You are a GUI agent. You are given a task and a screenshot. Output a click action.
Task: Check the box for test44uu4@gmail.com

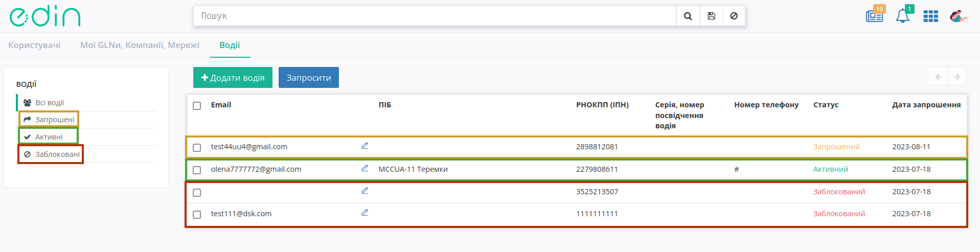pyautogui.click(x=197, y=148)
